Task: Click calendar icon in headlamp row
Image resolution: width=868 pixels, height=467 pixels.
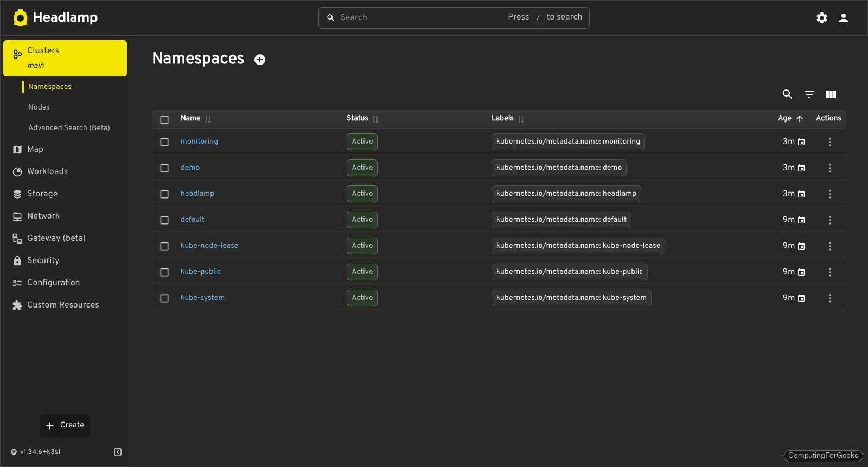Action: pyautogui.click(x=801, y=194)
